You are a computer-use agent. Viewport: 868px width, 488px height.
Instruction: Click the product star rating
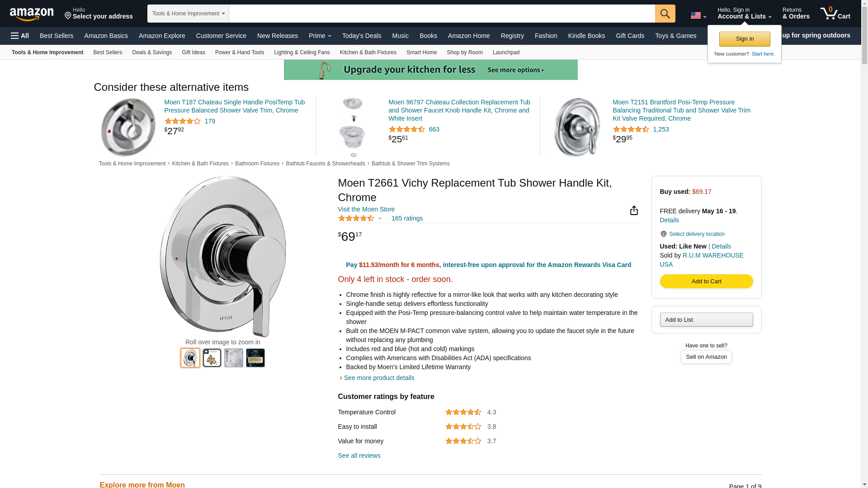356,219
